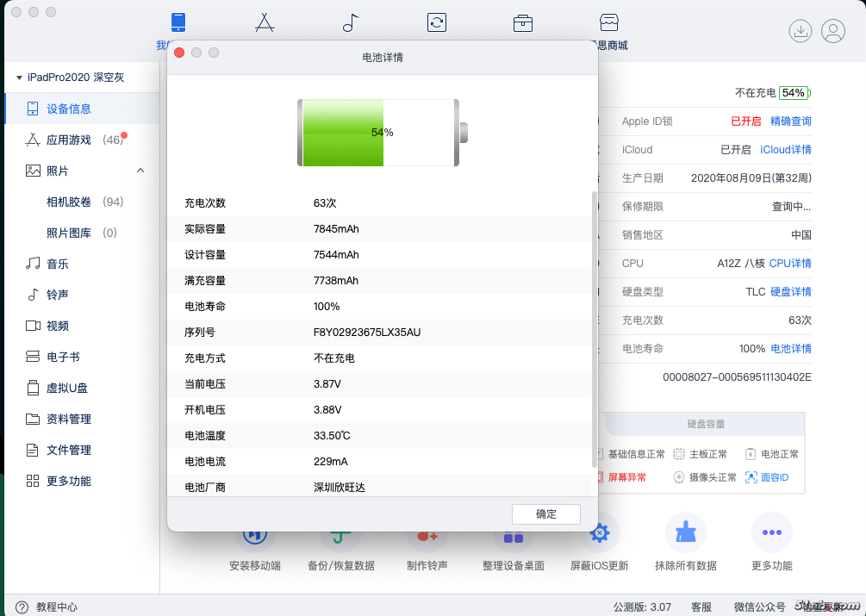Collapse the iPadPro2020 device disclosure triangle
This screenshot has width=866, height=616.
point(19,78)
